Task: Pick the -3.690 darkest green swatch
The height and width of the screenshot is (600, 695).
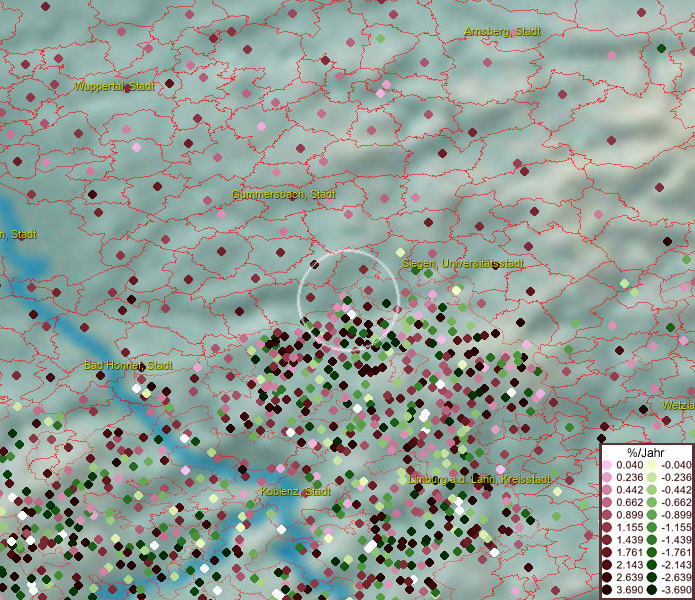Action: click(x=652, y=590)
